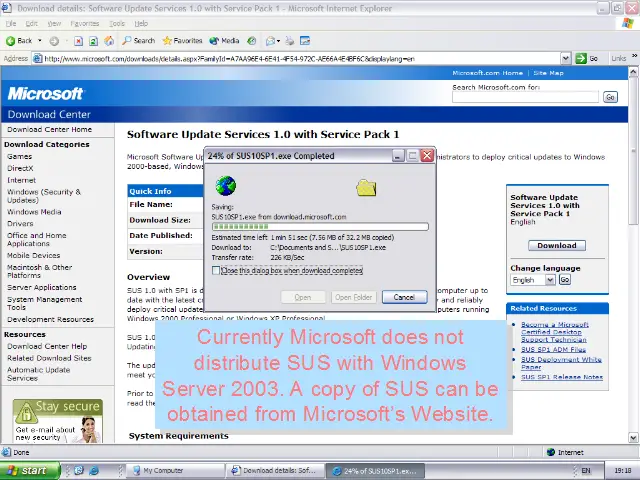Open the Favorites toolbar button
Viewport: 640px width, 480px height.
click(182, 40)
